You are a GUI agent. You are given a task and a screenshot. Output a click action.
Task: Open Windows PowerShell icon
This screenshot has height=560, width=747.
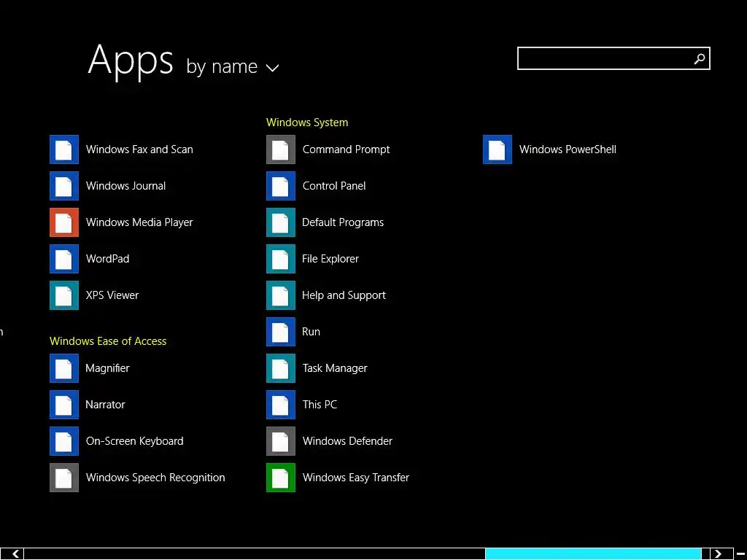click(498, 149)
